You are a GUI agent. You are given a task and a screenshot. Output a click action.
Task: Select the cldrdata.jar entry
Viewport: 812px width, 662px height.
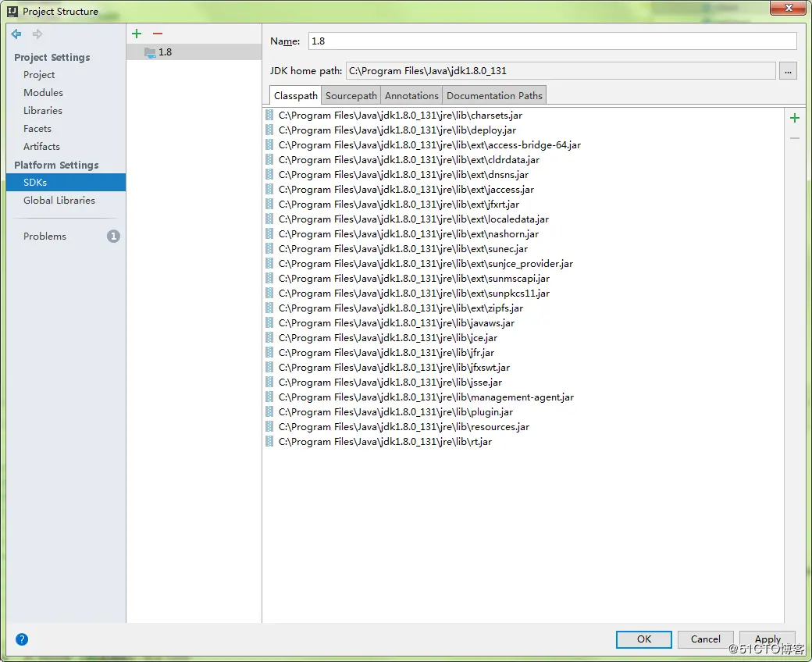pyautogui.click(x=523, y=160)
